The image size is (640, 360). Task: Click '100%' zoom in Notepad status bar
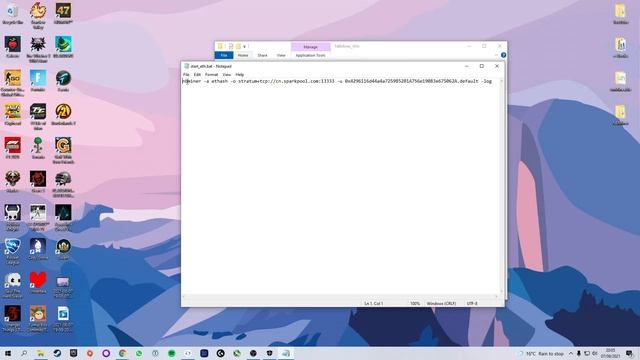tap(415, 304)
